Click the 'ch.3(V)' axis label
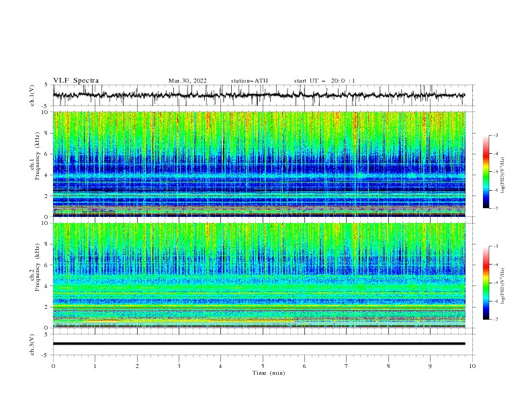Image resolution: width=532 pixels, height=411 pixels. (x=32, y=345)
